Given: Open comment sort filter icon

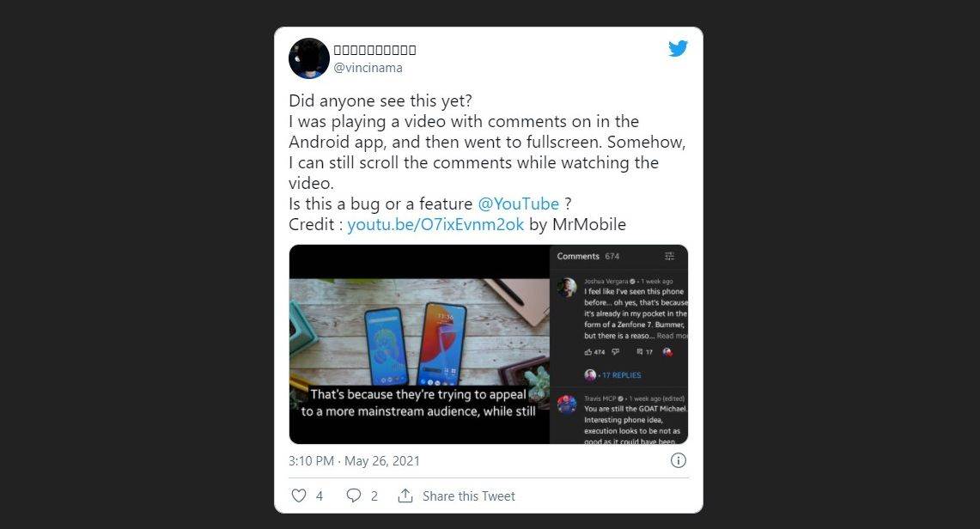Looking at the screenshot, I should pyautogui.click(x=670, y=256).
